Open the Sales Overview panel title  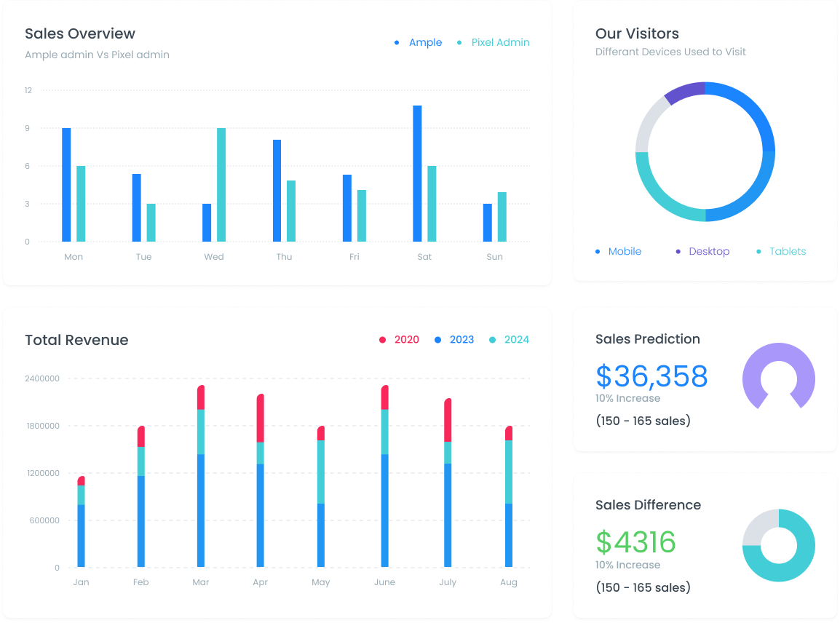(x=80, y=33)
